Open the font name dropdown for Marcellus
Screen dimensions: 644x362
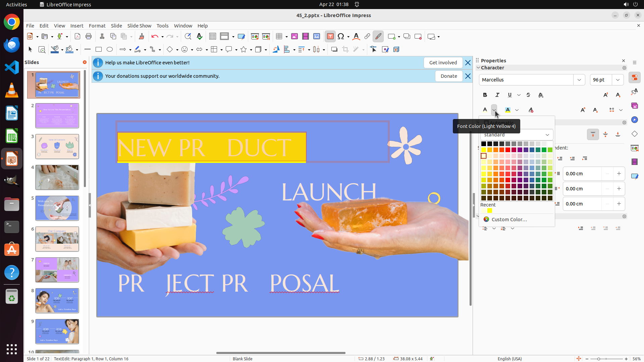pyautogui.click(x=579, y=80)
